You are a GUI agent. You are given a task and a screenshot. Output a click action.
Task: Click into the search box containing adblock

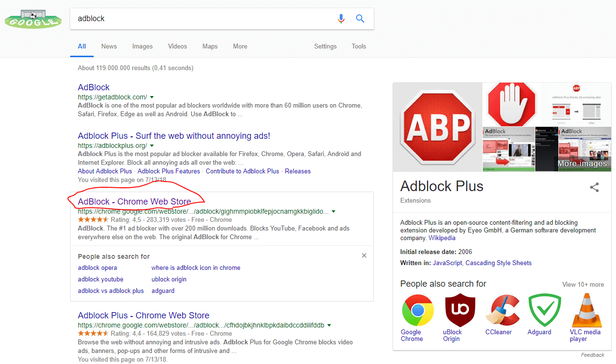coord(202,19)
